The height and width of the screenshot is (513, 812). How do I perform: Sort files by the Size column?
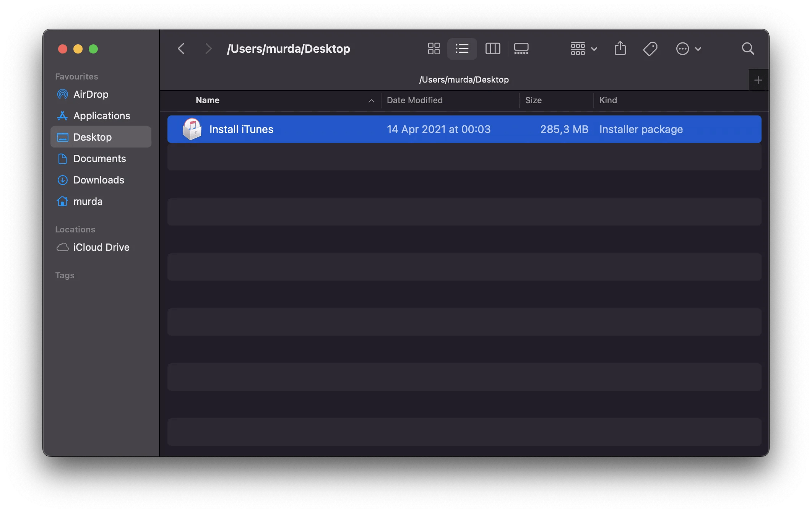(x=534, y=100)
